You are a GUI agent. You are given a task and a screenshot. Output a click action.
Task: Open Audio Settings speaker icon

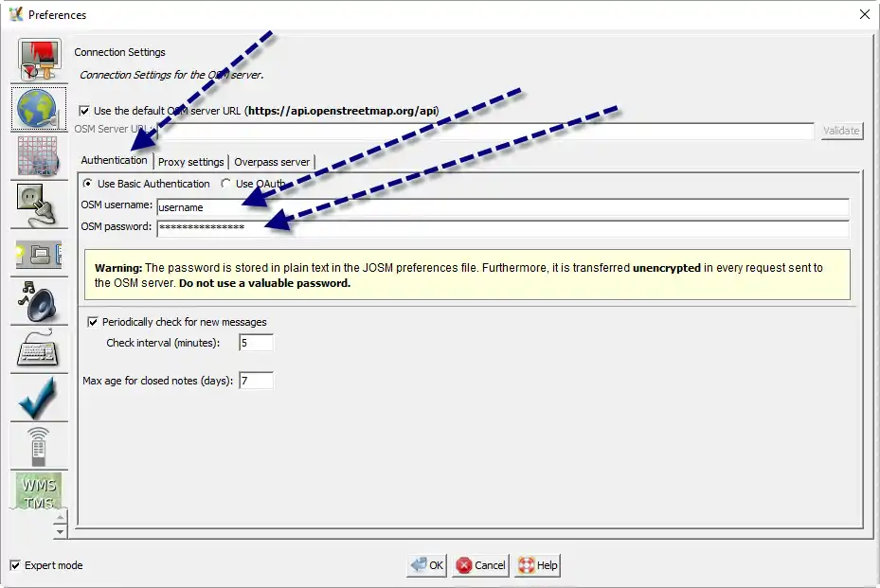[39, 302]
